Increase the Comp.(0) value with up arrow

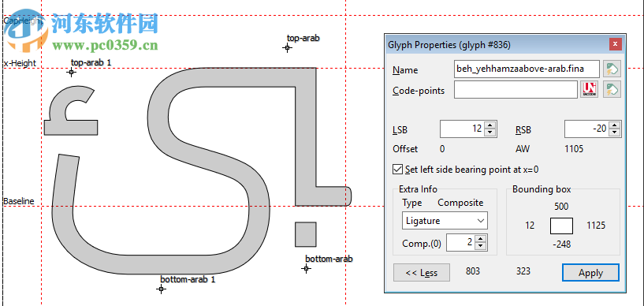[482, 239]
